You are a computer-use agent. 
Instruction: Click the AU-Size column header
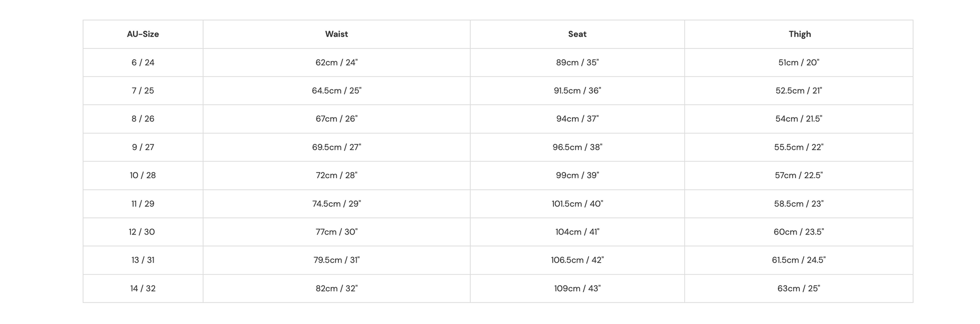pyautogui.click(x=143, y=34)
